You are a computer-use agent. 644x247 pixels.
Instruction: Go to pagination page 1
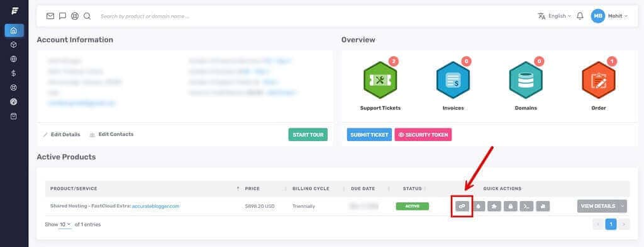[611, 224]
